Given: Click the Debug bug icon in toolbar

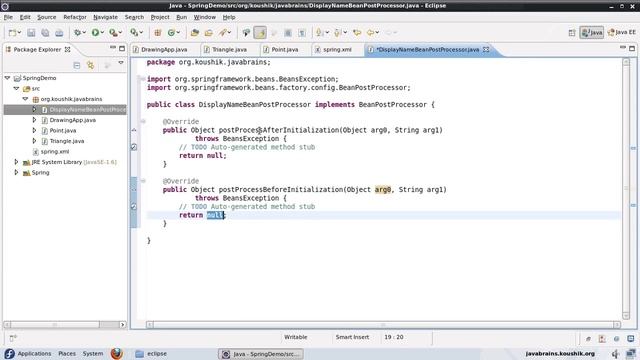Looking at the screenshot, I should point(77,33).
